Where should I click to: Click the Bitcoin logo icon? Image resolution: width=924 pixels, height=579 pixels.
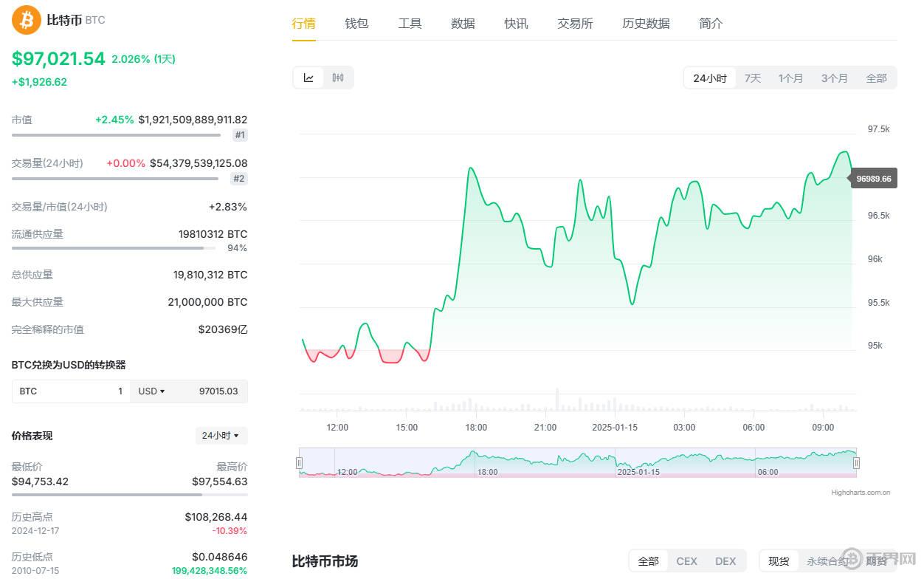24,20
